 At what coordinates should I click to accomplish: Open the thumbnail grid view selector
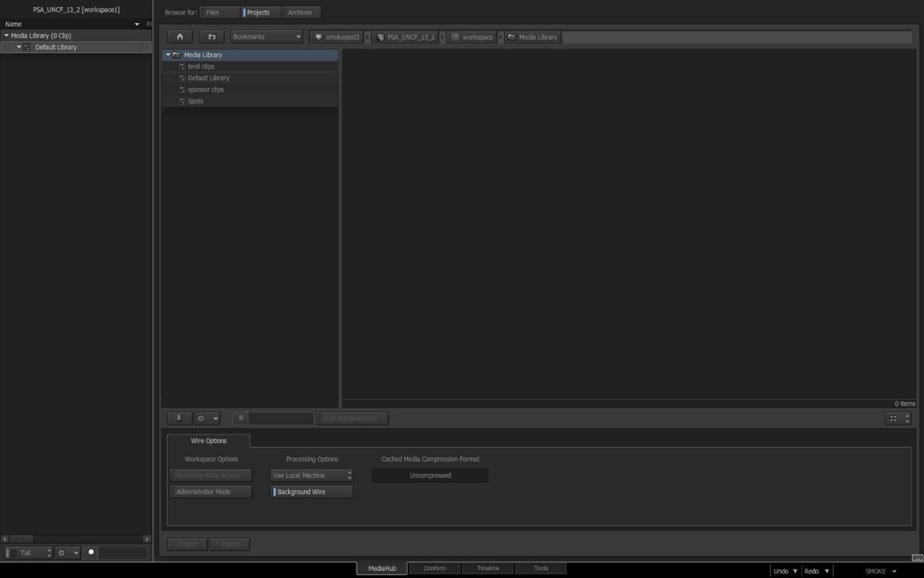click(x=898, y=418)
